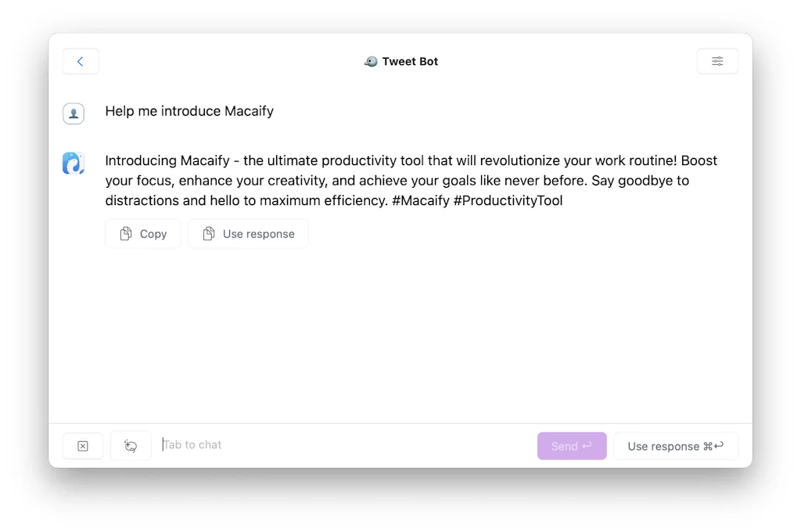Screen dimensions: 801x532
Task: Click the copy icon inside the Copy button
Action: click(127, 233)
